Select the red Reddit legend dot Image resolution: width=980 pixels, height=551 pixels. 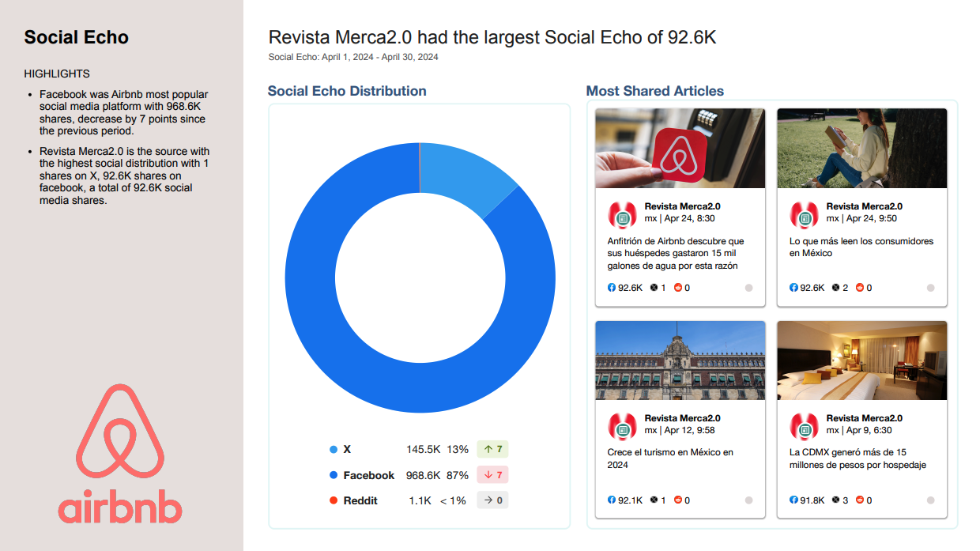334,500
